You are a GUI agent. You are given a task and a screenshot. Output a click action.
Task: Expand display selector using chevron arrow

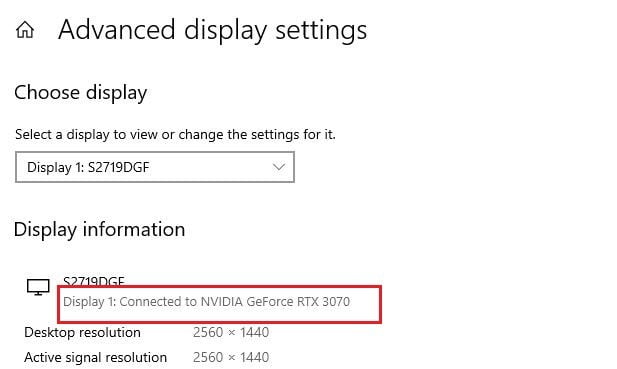279,167
